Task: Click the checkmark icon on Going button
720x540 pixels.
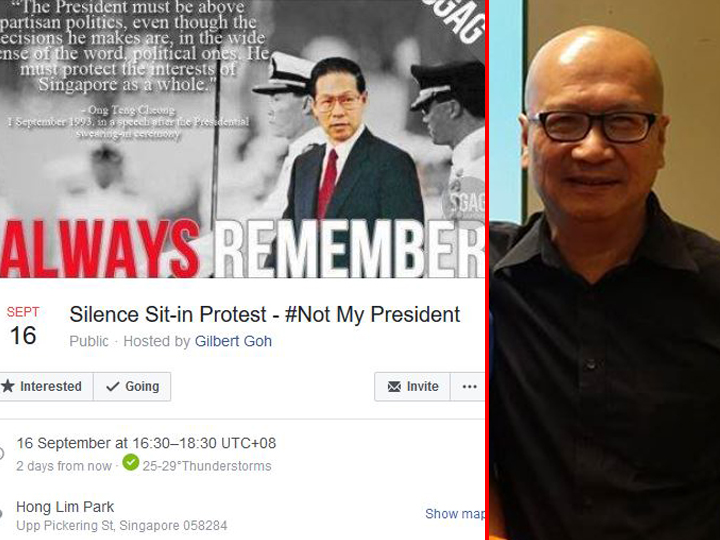Action: [112, 387]
